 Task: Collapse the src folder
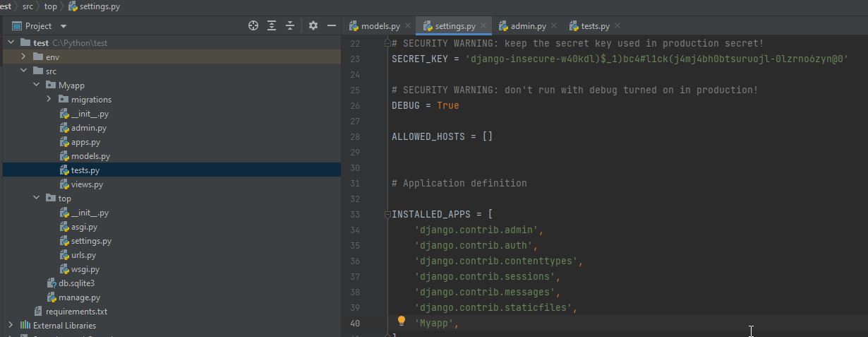point(23,71)
